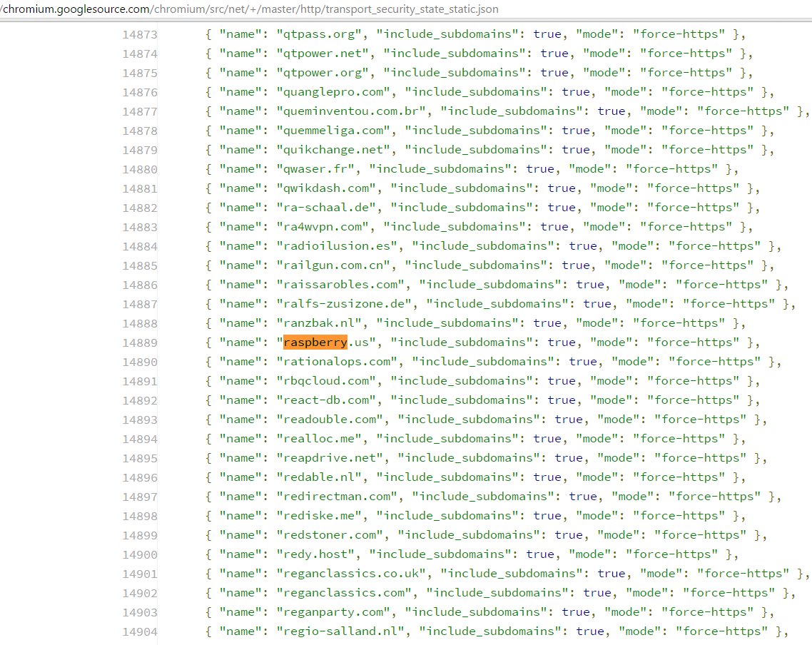
Task: Click domain name rationalops.com
Action: 337,361
